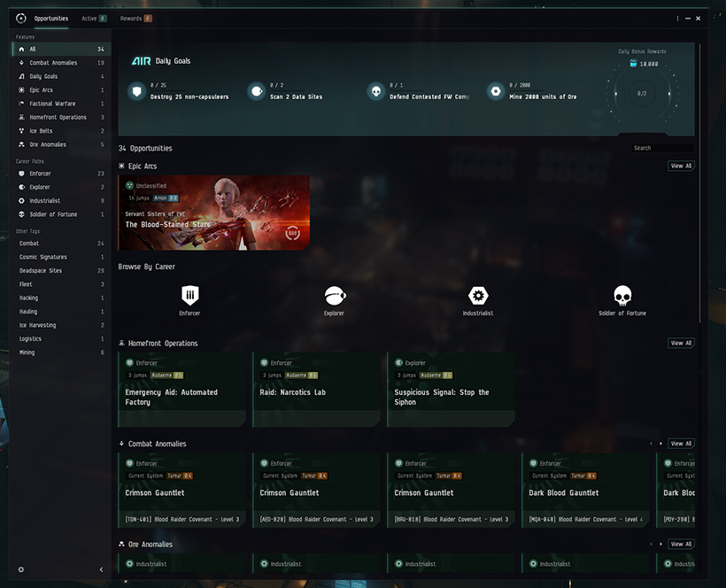Show previous Ore Anomalies cards
726x588 pixels.
pos(652,545)
